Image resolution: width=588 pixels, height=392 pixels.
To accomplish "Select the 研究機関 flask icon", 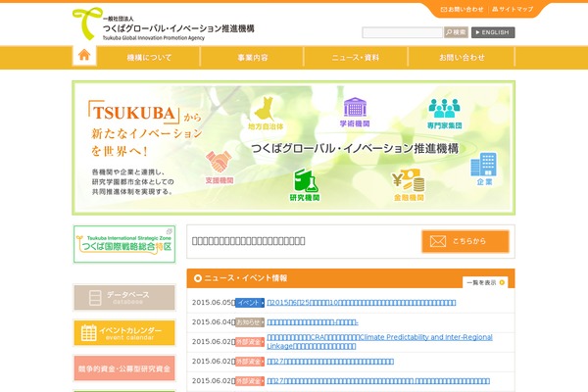I will coord(305,184).
